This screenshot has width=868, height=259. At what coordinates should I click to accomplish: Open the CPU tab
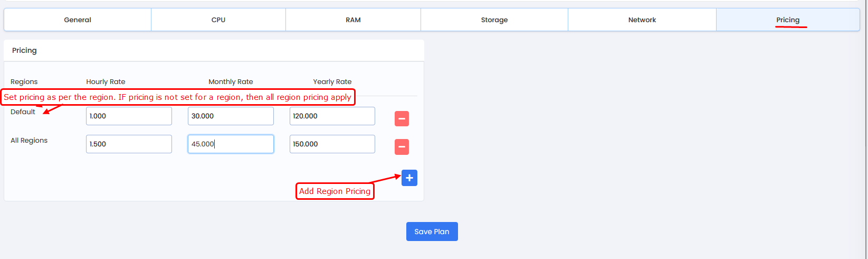pyautogui.click(x=218, y=20)
